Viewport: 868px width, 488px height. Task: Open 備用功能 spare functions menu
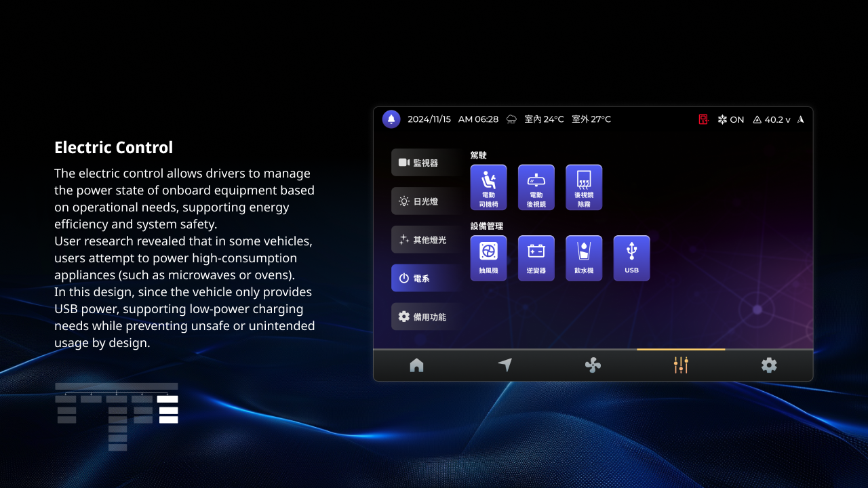point(426,317)
